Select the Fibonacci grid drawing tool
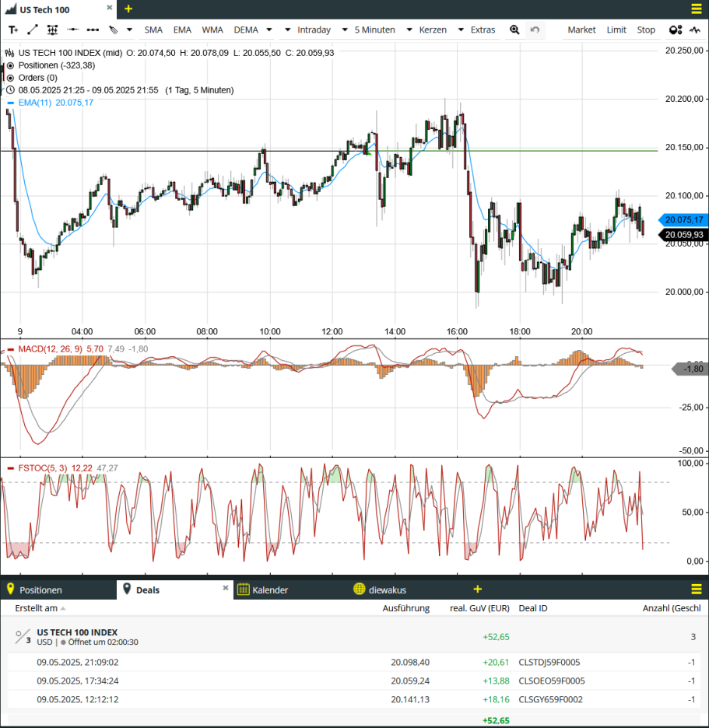This screenshot has height=728, width=709. (x=52, y=30)
